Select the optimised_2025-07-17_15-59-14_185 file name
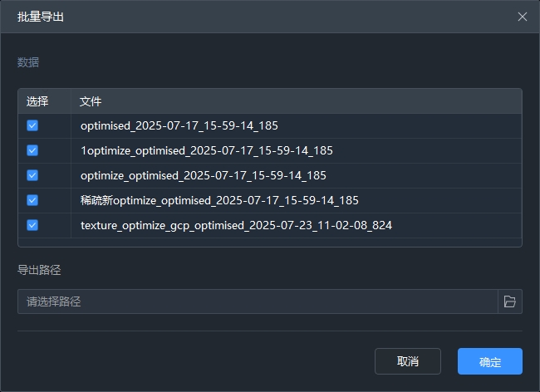 click(x=179, y=126)
